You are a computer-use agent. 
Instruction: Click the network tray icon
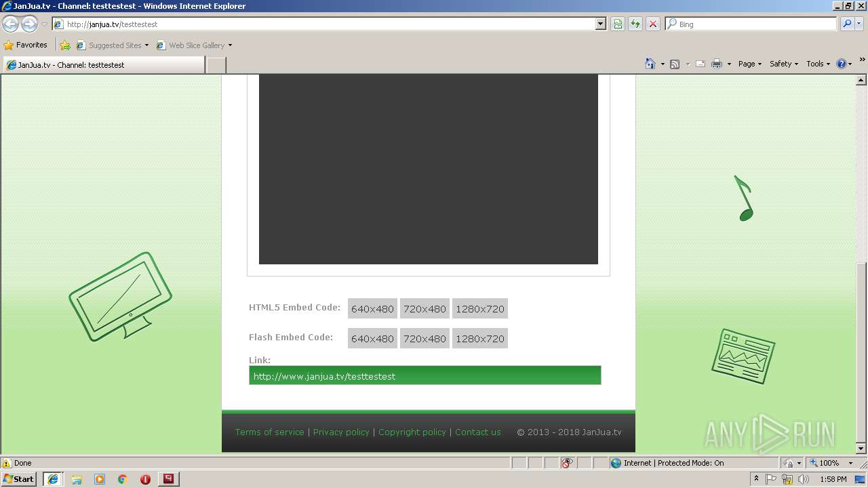click(787, 479)
